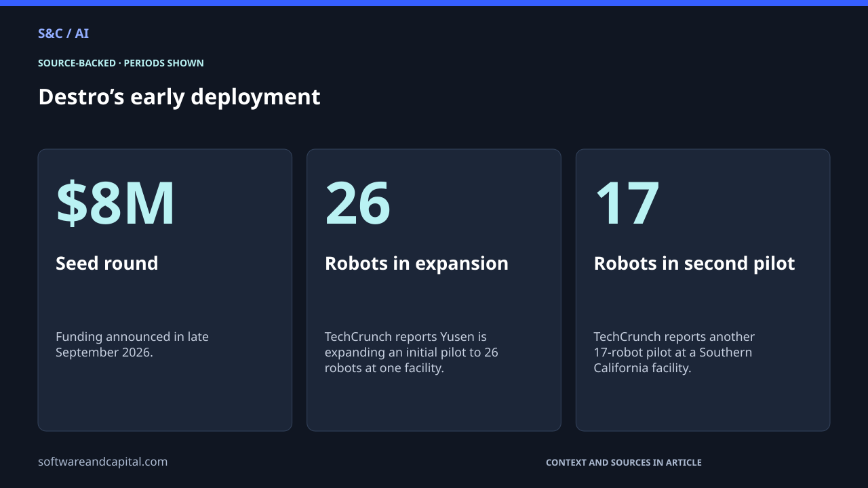Screen dimensions: 868x488
Task: Select the 'SOURCE-BACKED · PERIODS SHOWN' label
Action: (x=121, y=63)
